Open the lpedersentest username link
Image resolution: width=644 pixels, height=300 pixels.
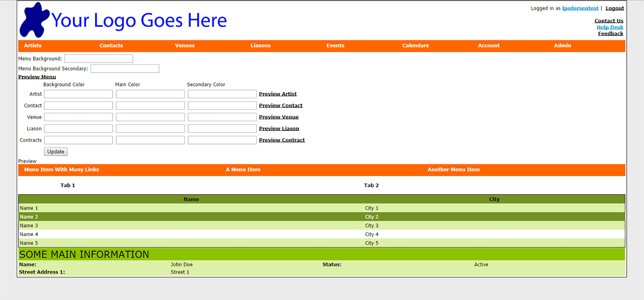point(580,8)
